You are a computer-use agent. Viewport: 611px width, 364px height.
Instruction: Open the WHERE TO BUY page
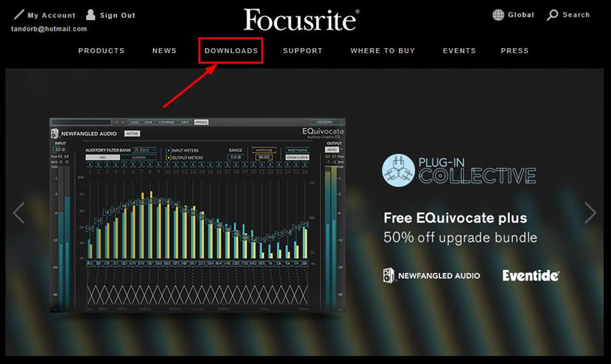point(383,51)
